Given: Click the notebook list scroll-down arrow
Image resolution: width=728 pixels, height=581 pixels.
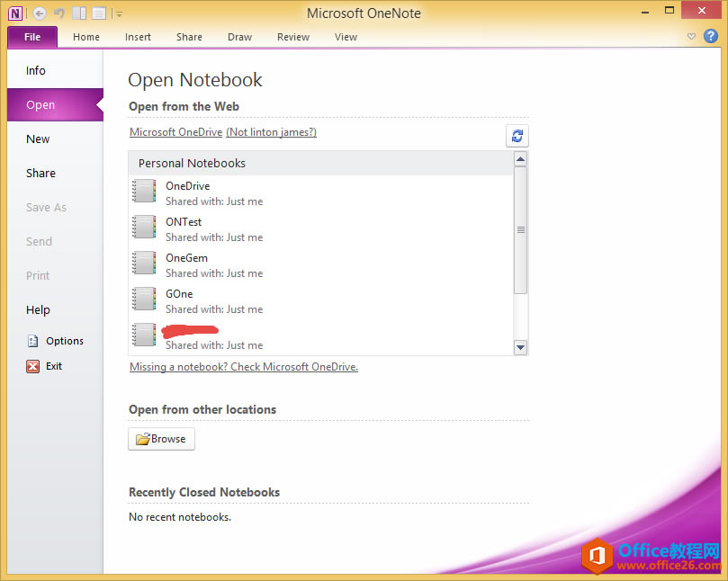Looking at the screenshot, I should click(x=520, y=348).
